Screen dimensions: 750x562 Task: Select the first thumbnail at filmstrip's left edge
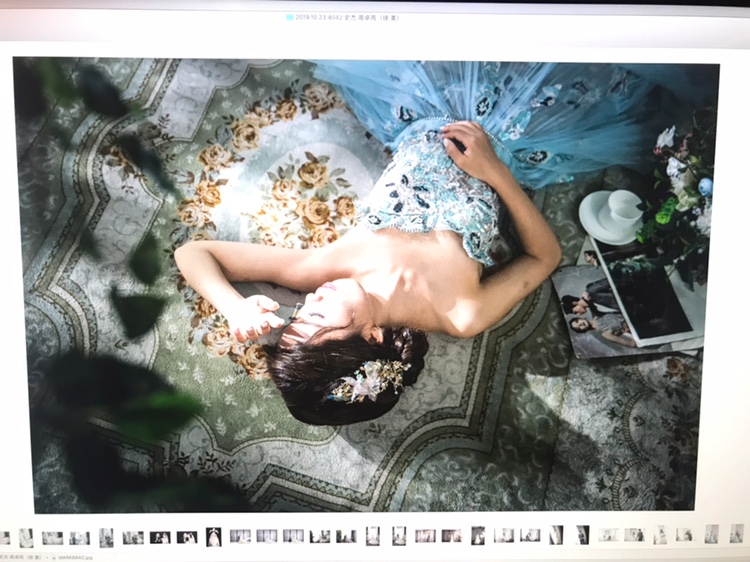point(4,538)
